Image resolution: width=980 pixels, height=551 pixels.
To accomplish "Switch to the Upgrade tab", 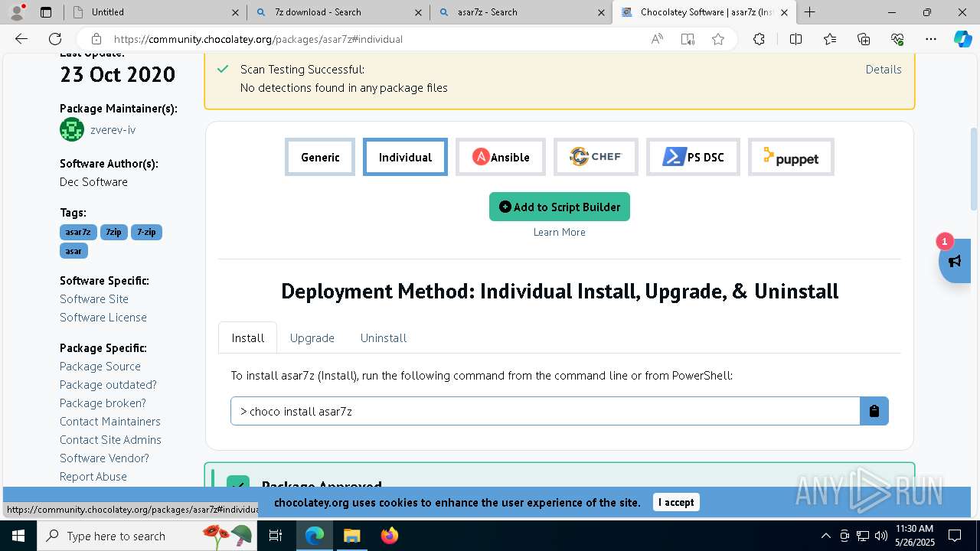I will [312, 337].
